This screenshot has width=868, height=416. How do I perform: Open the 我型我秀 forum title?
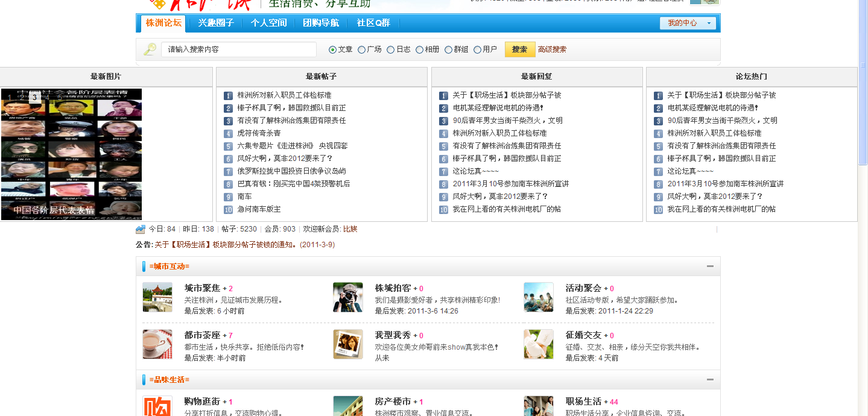393,335
